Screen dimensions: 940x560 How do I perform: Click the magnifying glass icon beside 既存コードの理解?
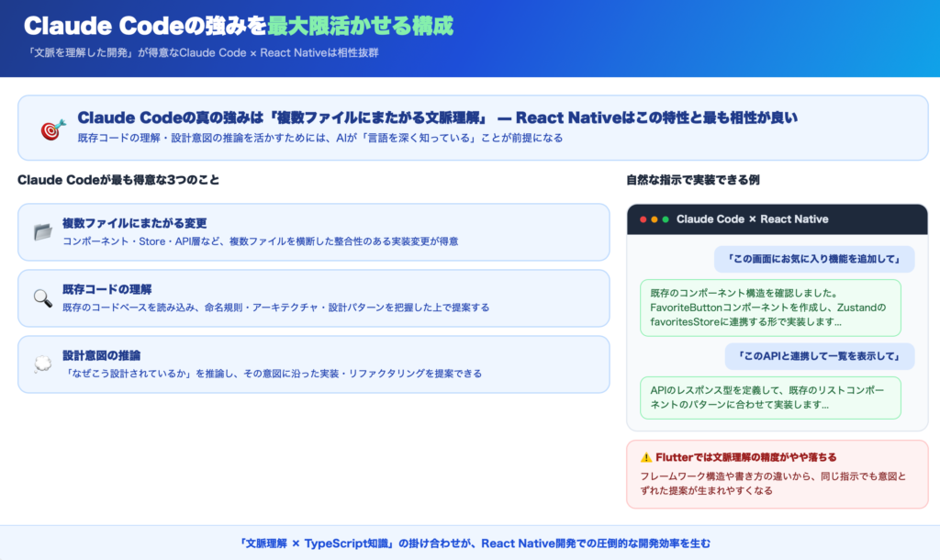tap(42, 298)
